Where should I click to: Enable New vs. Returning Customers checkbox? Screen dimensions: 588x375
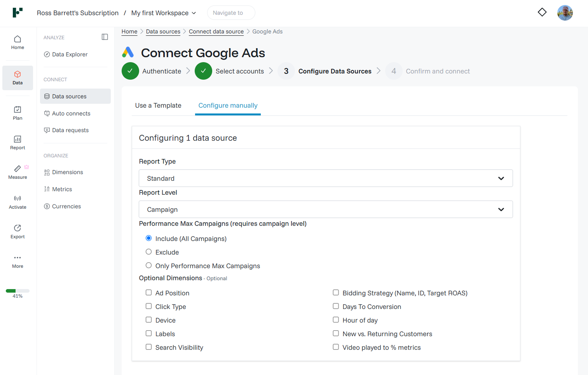pyautogui.click(x=336, y=333)
